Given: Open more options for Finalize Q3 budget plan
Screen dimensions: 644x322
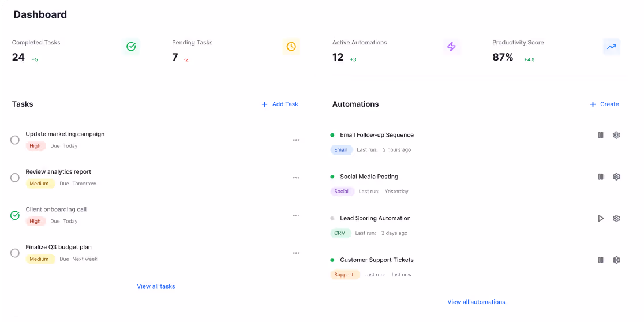Looking at the screenshot, I should click(296, 253).
